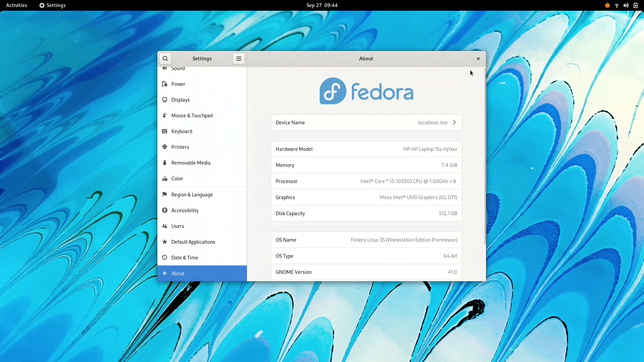The image size is (644, 362).
Task: Click the Printers icon in sidebar
Action: [165, 147]
